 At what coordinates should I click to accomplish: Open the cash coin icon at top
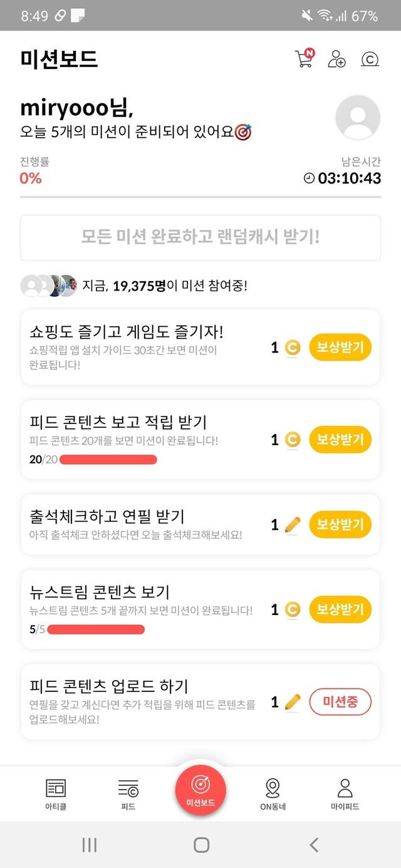370,59
